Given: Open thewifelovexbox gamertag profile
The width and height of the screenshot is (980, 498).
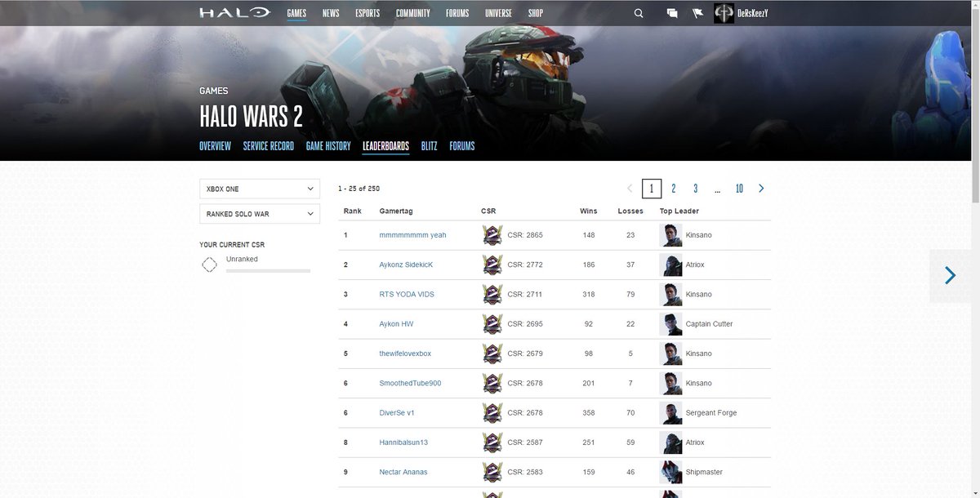Looking at the screenshot, I should pos(405,353).
